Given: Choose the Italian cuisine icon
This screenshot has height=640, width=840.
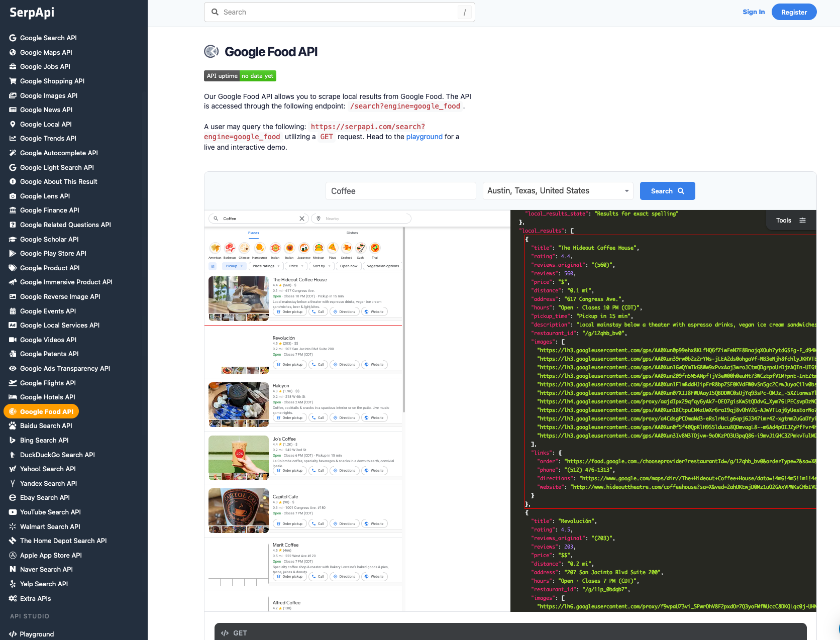Looking at the screenshot, I should 289,248.
